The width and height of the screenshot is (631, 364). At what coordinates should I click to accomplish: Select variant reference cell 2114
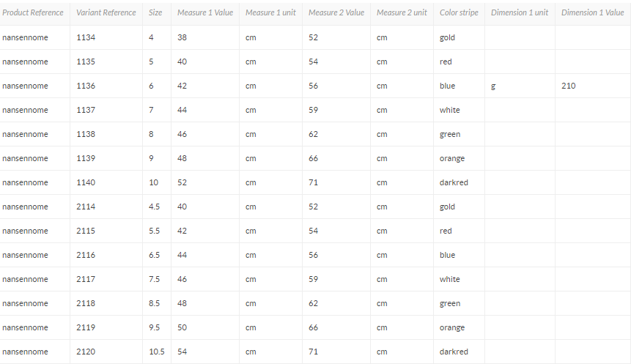click(x=86, y=207)
